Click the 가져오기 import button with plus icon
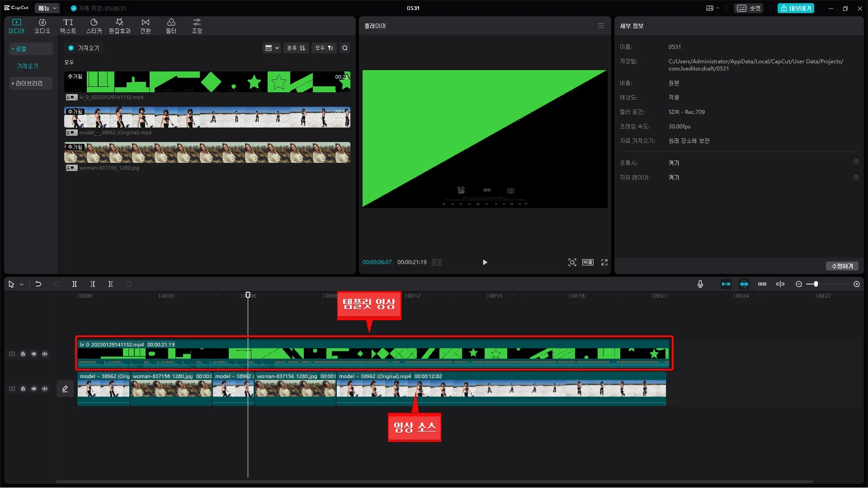This screenshot has width=868, height=488. (x=84, y=48)
